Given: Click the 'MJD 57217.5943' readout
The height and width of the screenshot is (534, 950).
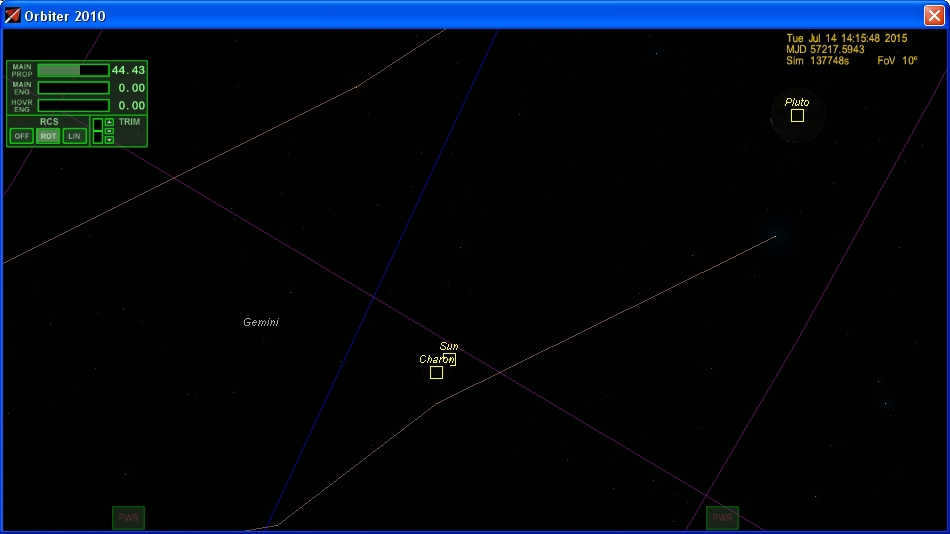Looking at the screenshot, I should tap(825, 50).
